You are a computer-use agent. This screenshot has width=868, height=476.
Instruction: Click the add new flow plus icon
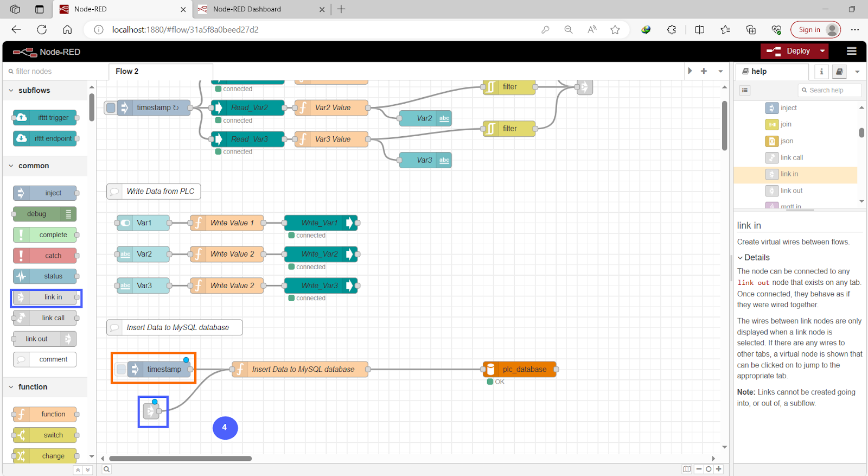click(704, 71)
